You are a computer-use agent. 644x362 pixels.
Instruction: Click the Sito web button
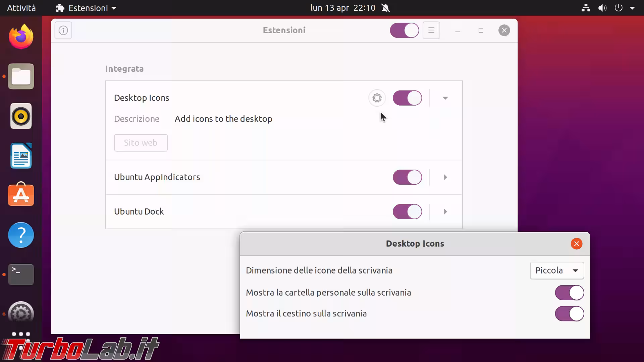point(141,143)
